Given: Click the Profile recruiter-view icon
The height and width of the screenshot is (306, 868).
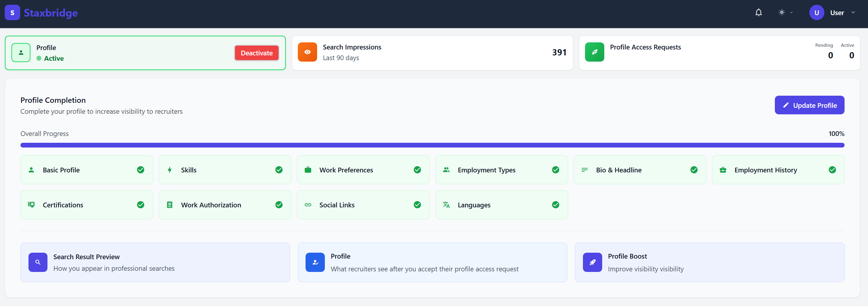Looking at the screenshot, I should pyautogui.click(x=315, y=262).
